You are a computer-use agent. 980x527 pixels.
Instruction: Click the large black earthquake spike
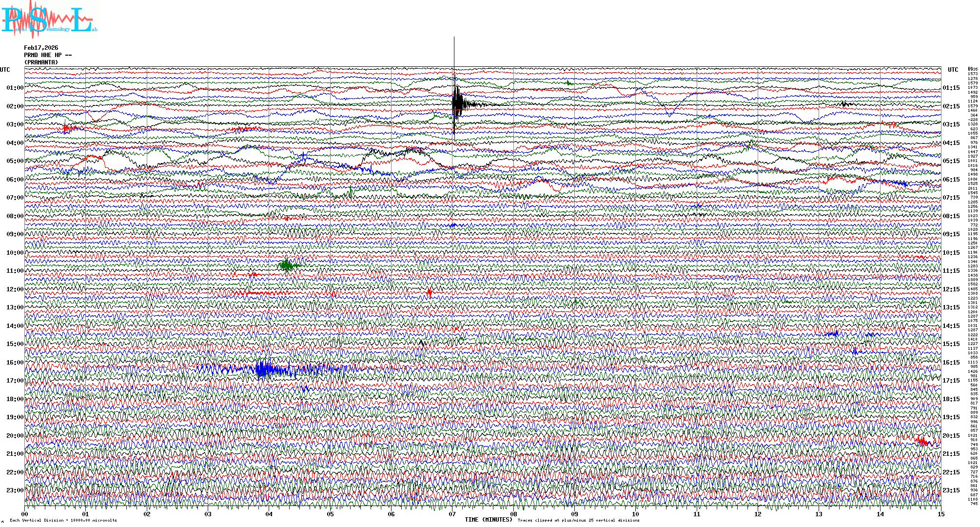[457, 103]
